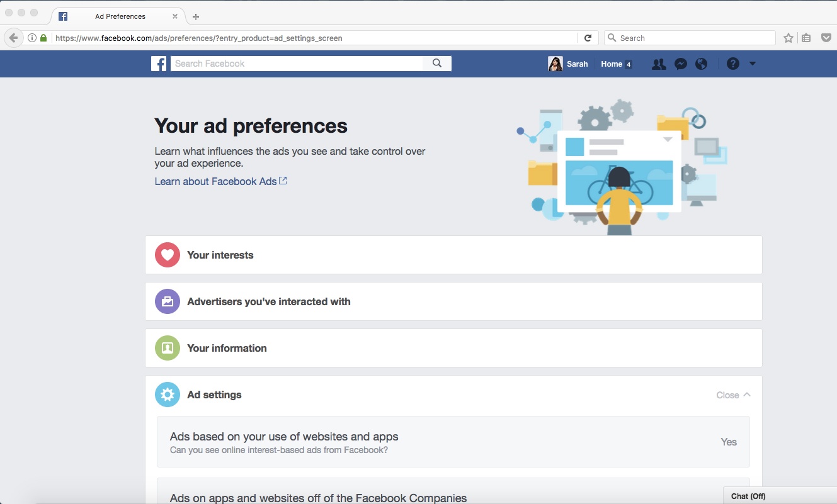Click the Your ad preferences heading
The image size is (837, 504).
pos(251,126)
